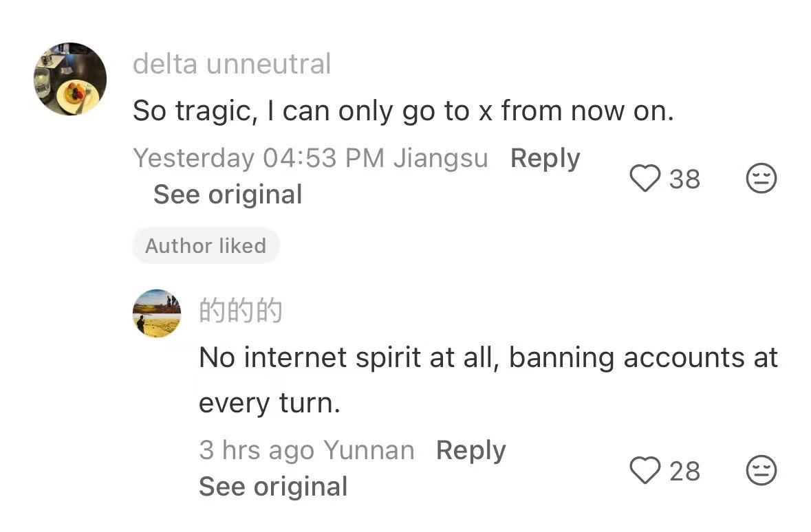This screenshot has height=532, width=811.
Task: Click the 28 likes count
Action: point(684,471)
